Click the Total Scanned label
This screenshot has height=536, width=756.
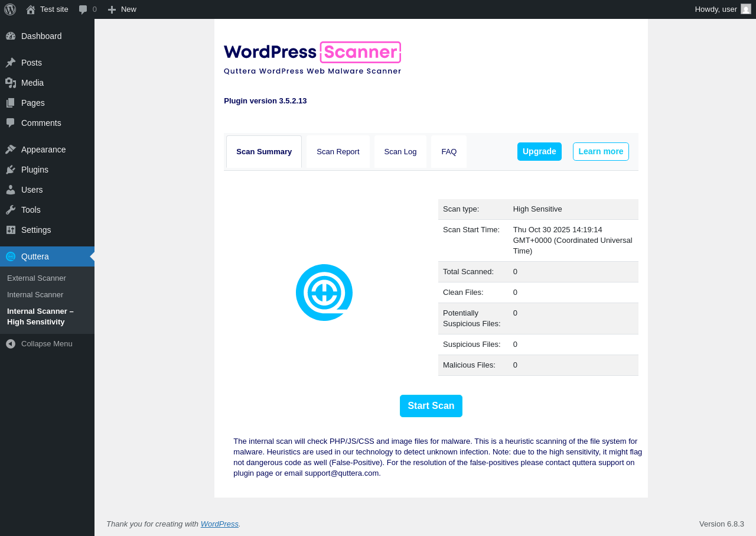pyautogui.click(x=468, y=272)
